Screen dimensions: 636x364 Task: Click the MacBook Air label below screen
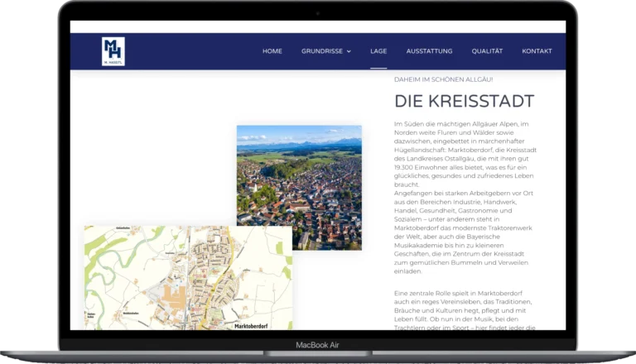pos(318,345)
